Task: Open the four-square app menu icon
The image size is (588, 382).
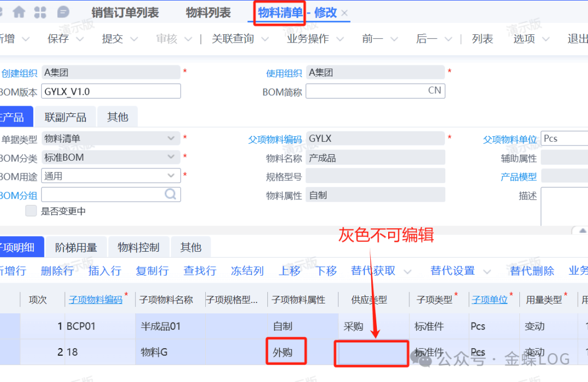Action: point(40,12)
